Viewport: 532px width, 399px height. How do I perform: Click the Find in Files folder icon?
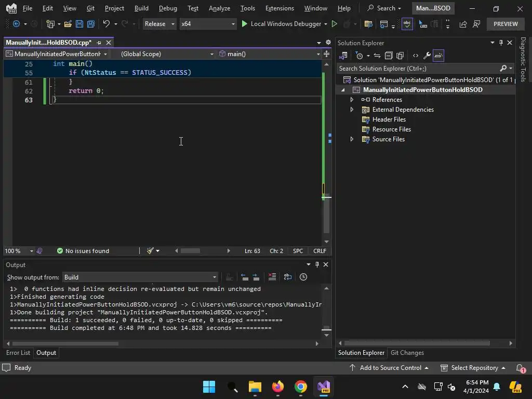coord(368,24)
